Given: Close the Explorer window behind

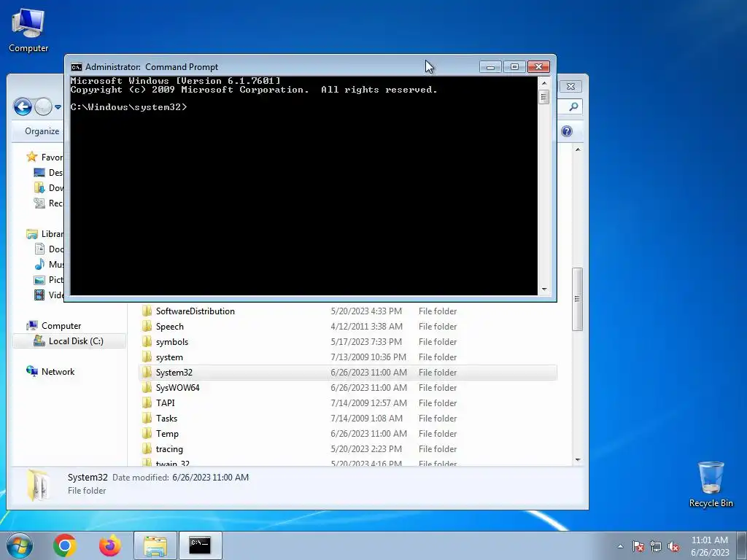Looking at the screenshot, I should 570,86.
